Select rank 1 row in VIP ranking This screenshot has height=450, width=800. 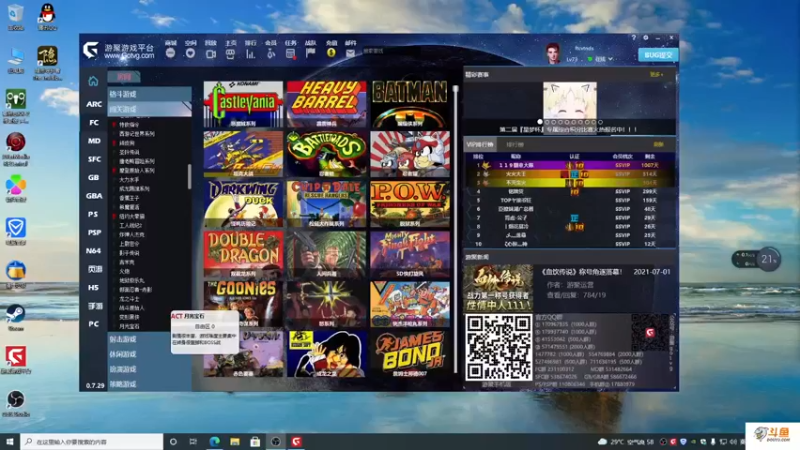tap(570, 165)
